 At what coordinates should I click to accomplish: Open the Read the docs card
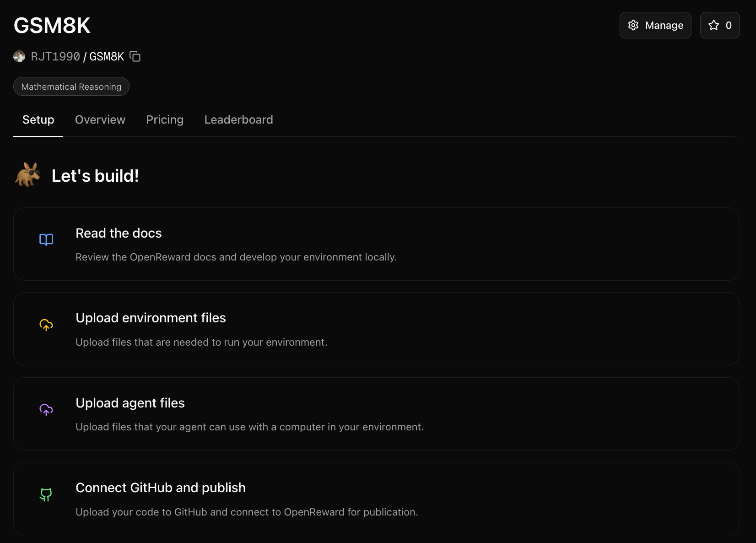[377, 244]
